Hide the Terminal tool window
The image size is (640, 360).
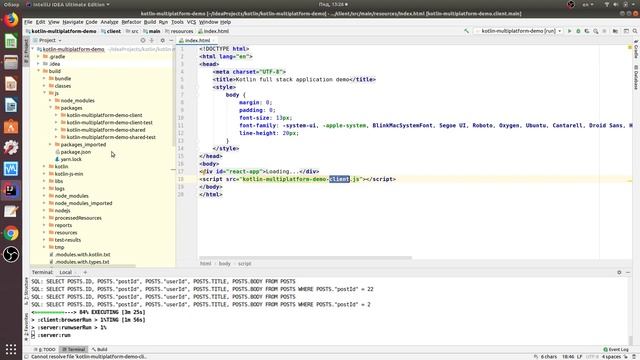pos(628,272)
